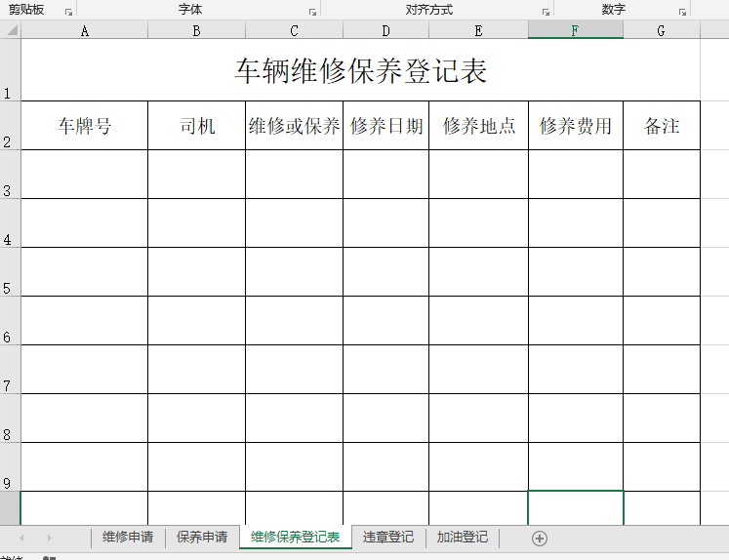Select the 车牌号 header cell
The height and width of the screenshot is (560, 729).
click(x=85, y=126)
